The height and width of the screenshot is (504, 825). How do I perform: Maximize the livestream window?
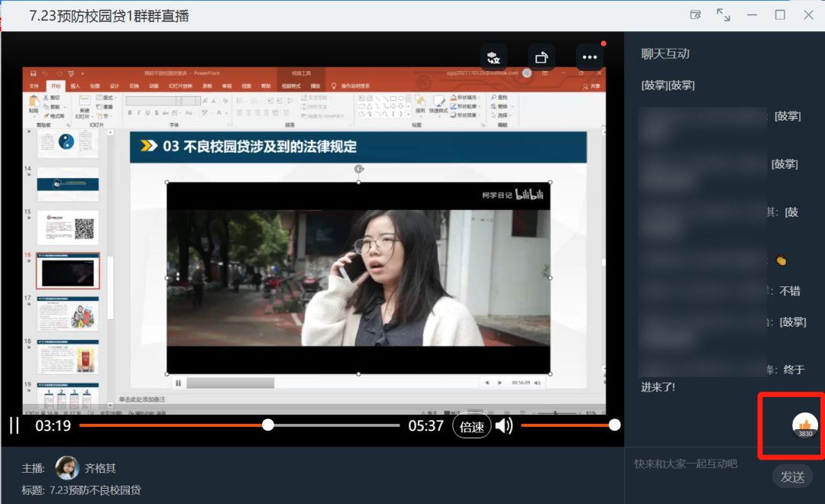[780, 15]
